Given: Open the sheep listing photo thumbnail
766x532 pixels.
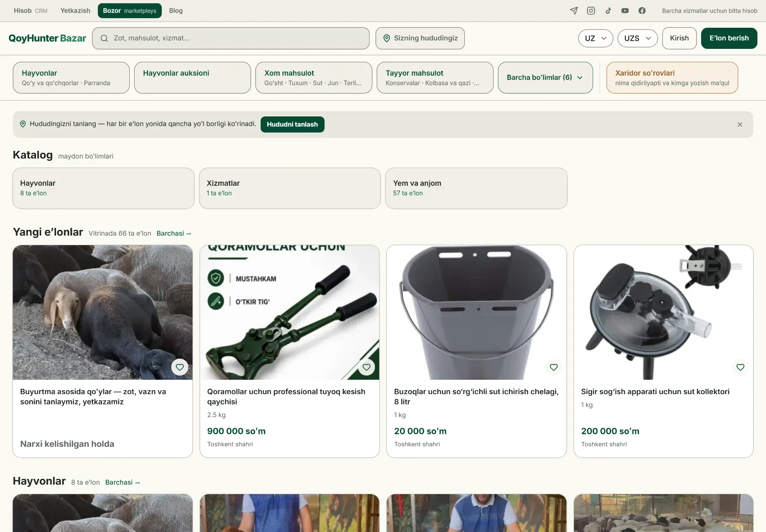Looking at the screenshot, I should (x=102, y=312).
